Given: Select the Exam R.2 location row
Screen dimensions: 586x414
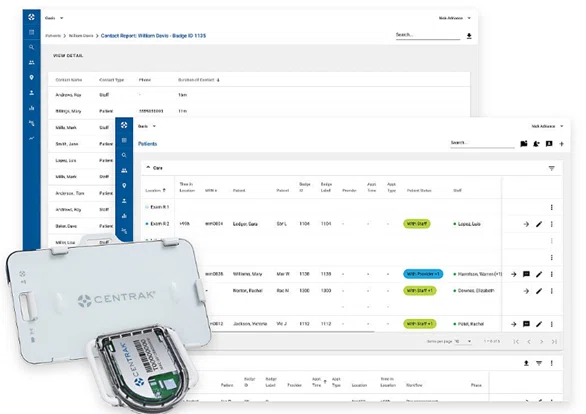Looking at the screenshot, I should [x=160, y=224].
